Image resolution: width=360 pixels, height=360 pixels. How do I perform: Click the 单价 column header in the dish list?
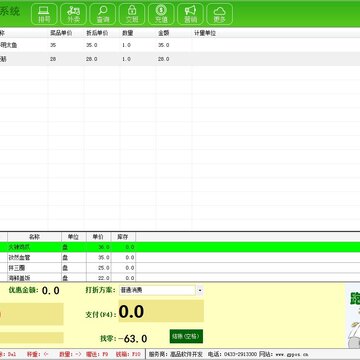point(98,237)
